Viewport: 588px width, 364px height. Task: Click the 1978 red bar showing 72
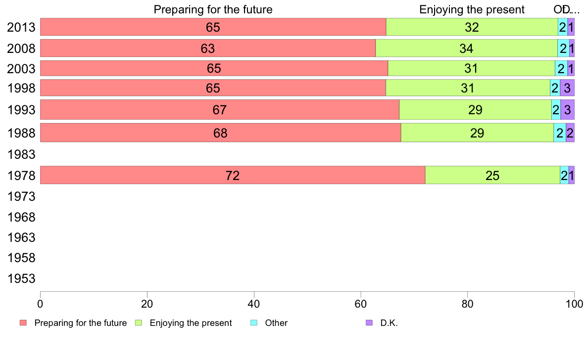[x=233, y=175]
